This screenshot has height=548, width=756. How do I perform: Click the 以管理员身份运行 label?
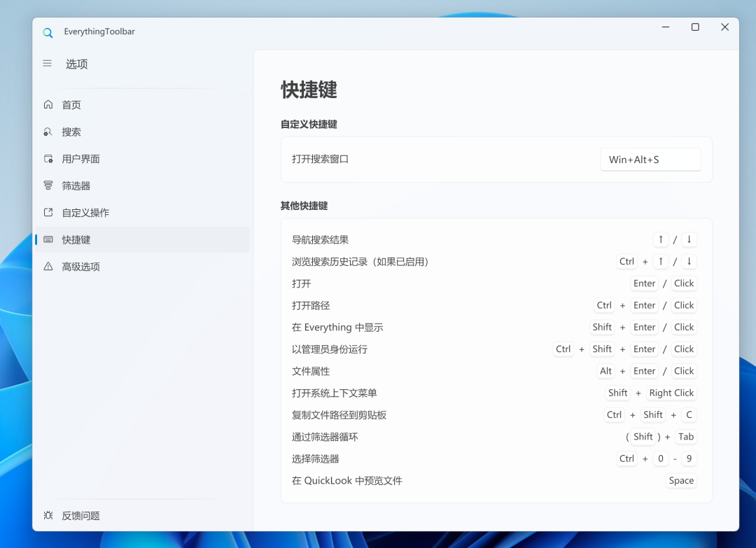[330, 349]
